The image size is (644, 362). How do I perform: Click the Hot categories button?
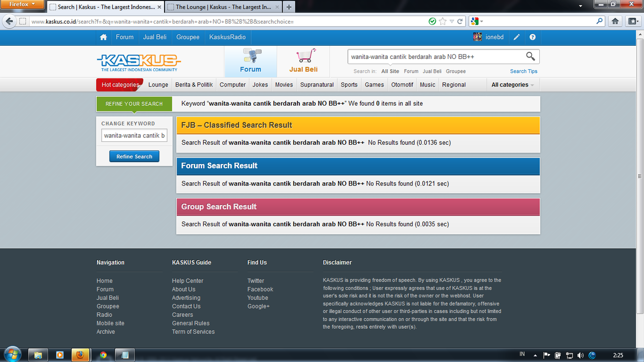[x=120, y=85]
